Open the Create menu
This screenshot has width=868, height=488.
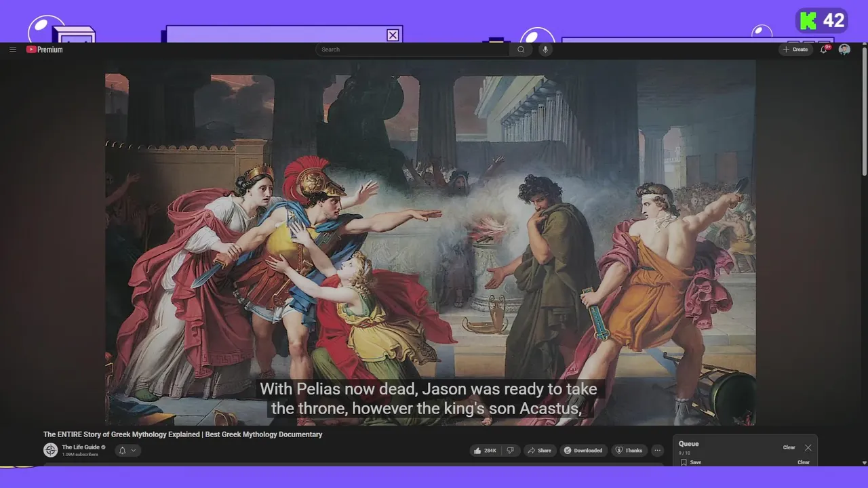pos(795,49)
